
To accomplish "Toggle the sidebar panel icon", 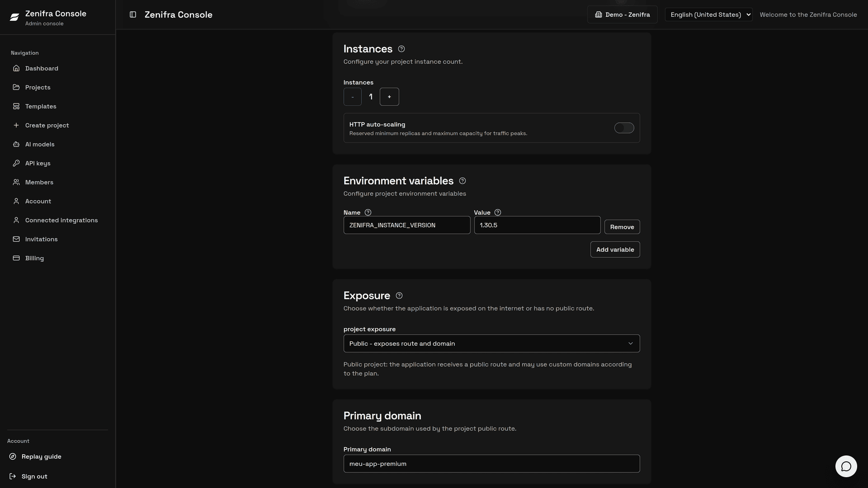I will pos(133,14).
